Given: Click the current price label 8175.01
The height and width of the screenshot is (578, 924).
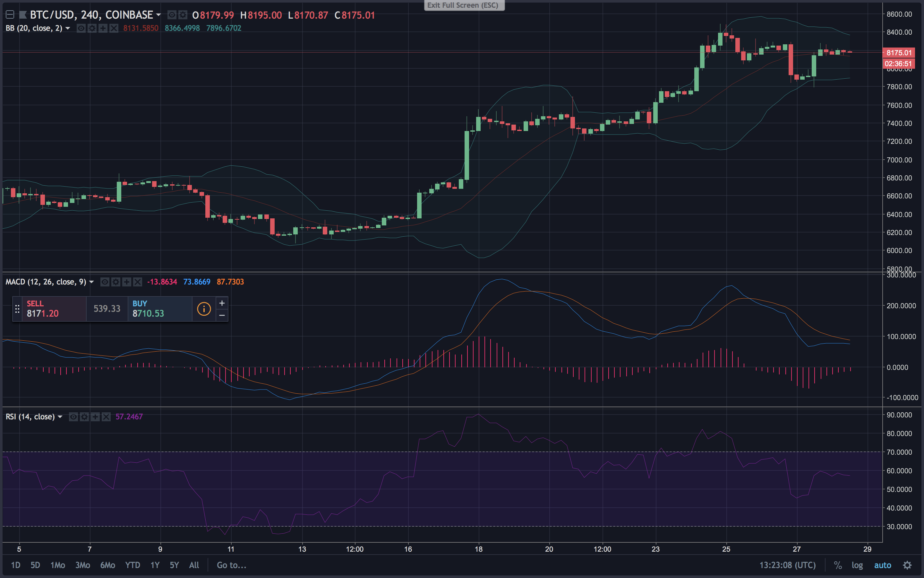Looking at the screenshot, I should (x=899, y=53).
